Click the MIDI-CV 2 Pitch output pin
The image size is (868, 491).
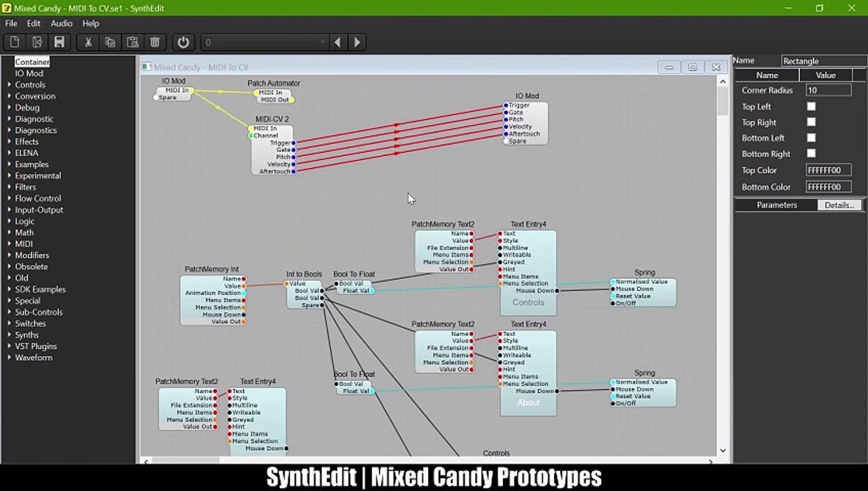(x=293, y=157)
